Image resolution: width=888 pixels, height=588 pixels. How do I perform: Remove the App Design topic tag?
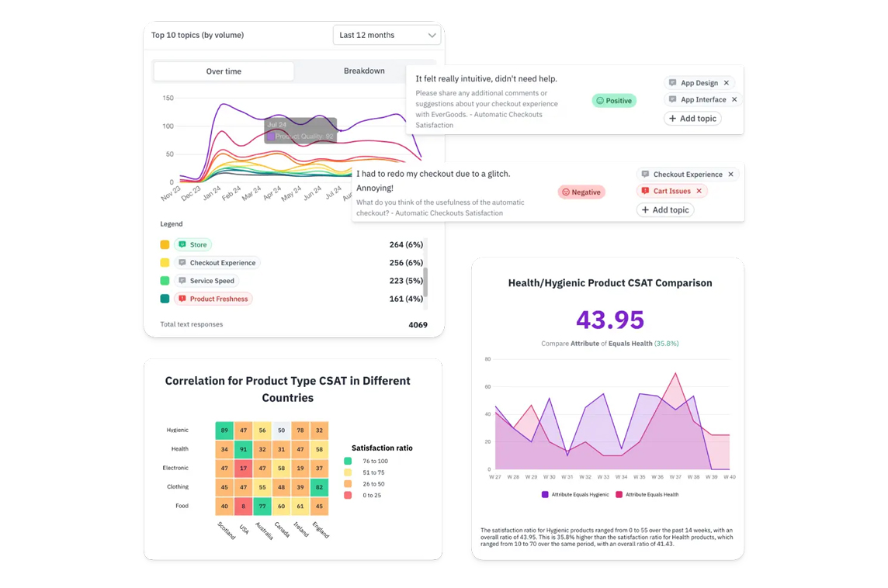(727, 83)
